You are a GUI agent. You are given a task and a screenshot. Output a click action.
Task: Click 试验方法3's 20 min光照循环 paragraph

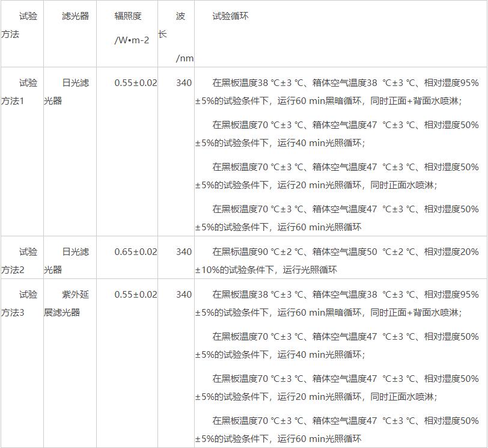coord(337,388)
